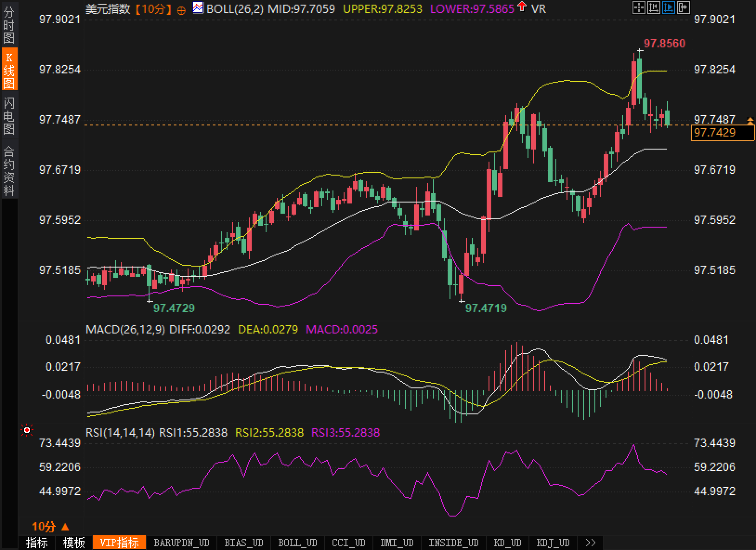Click the LOWER:97.5865 value

click(x=473, y=9)
